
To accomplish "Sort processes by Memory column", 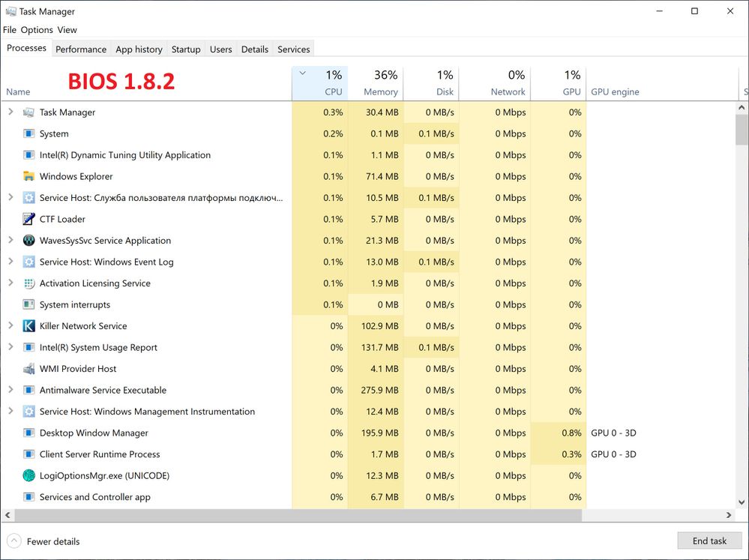I will pos(376,83).
